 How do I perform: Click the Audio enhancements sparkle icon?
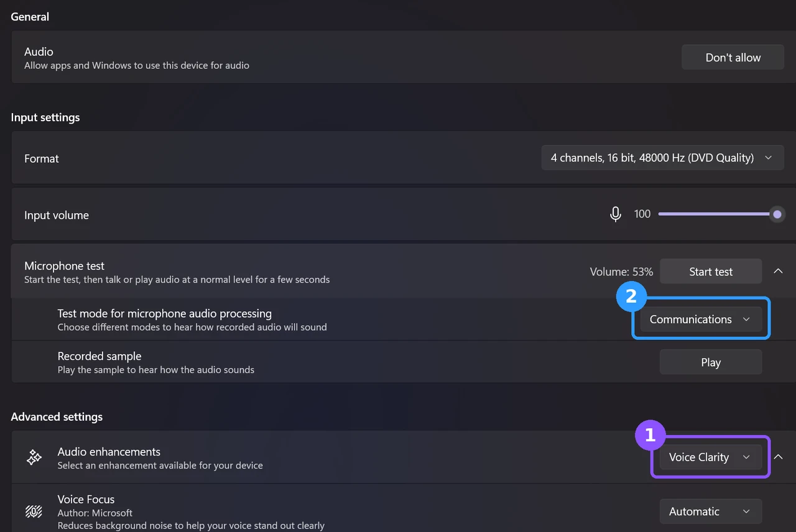tap(34, 457)
